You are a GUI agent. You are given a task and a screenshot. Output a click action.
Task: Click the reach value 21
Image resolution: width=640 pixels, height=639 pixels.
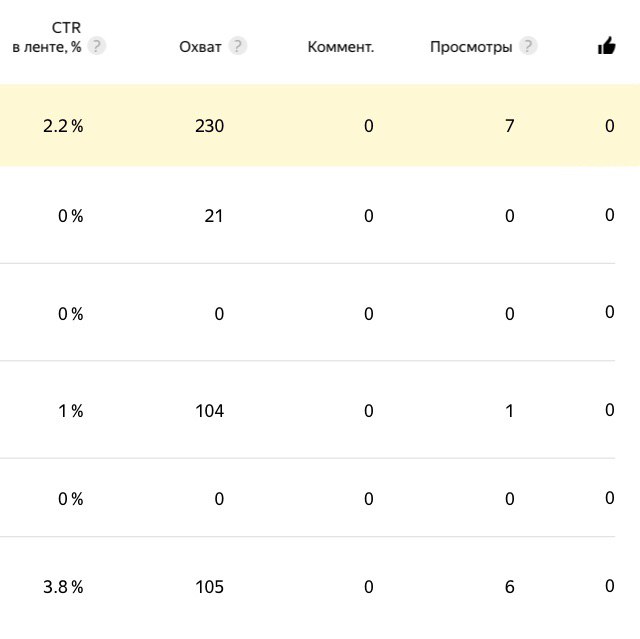tap(213, 216)
